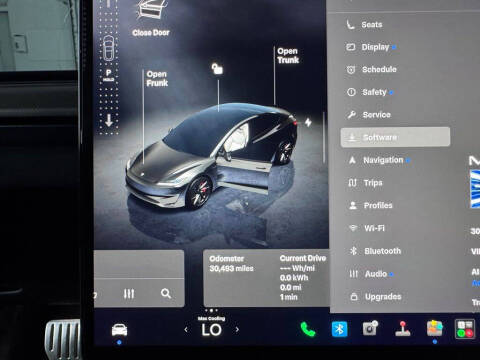480x360 pixels.
Task: Tap the charge port lightning bolt icon
Action: [x=308, y=122]
